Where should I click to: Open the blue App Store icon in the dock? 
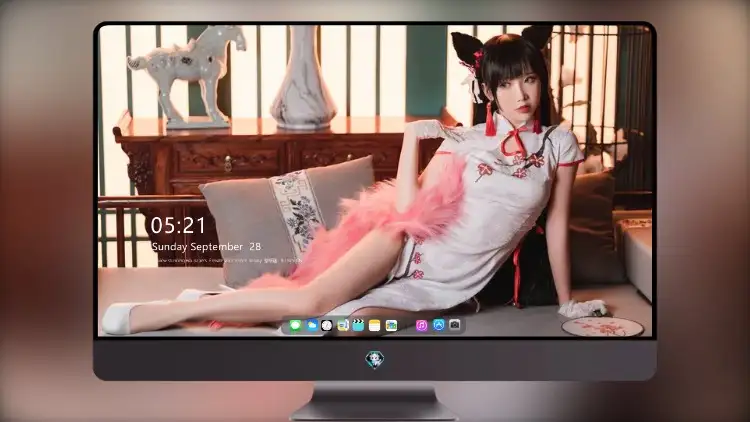(439, 325)
